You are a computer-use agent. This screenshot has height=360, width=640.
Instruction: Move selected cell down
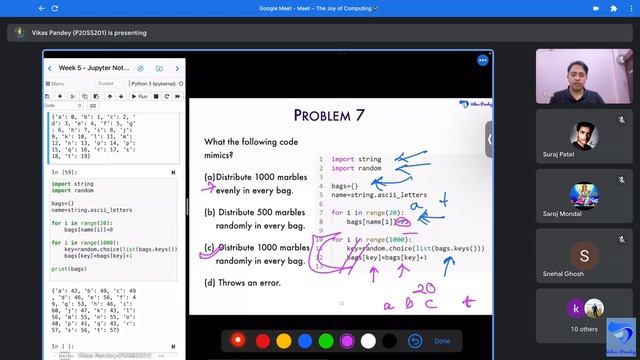coord(121,96)
